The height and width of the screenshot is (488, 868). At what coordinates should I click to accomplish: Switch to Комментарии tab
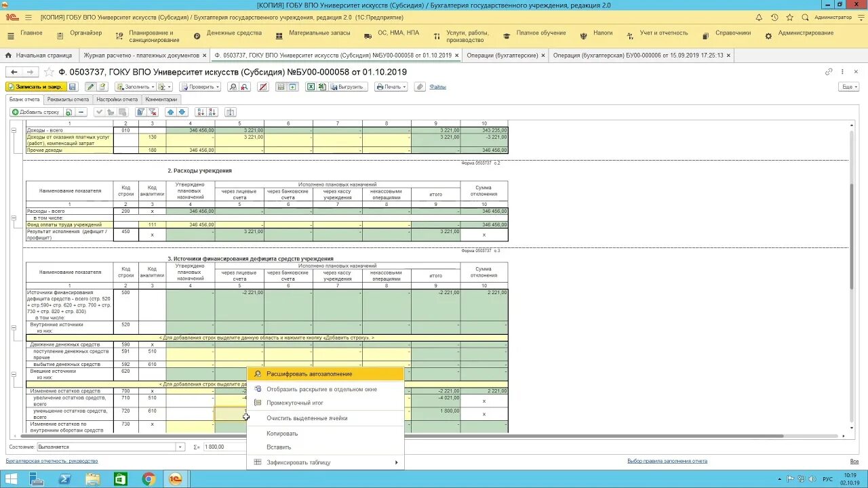(161, 100)
